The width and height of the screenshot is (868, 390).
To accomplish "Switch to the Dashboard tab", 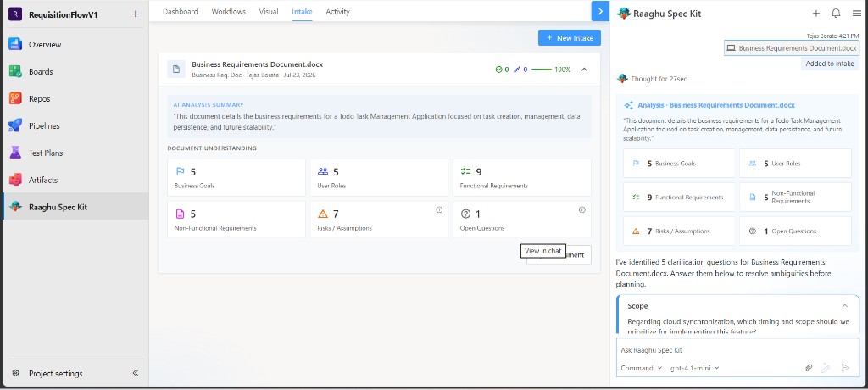I will pos(180,12).
